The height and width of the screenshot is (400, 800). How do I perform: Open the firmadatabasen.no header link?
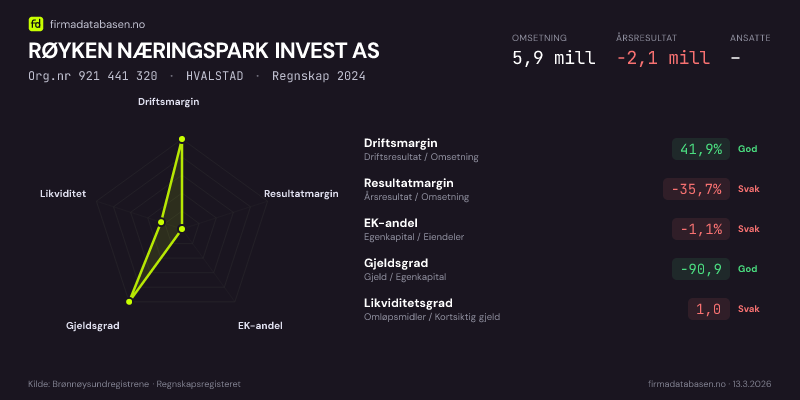(96, 23)
